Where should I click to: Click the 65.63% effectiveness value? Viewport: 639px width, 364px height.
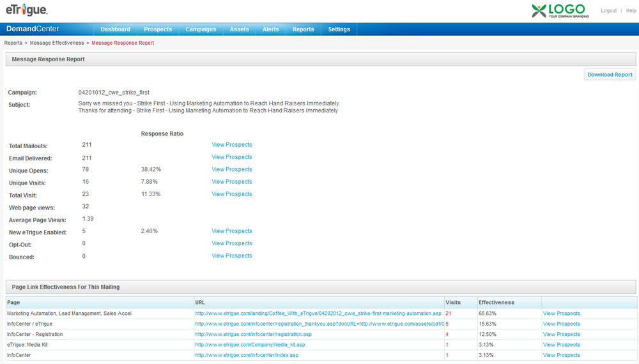pyautogui.click(x=488, y=314)
